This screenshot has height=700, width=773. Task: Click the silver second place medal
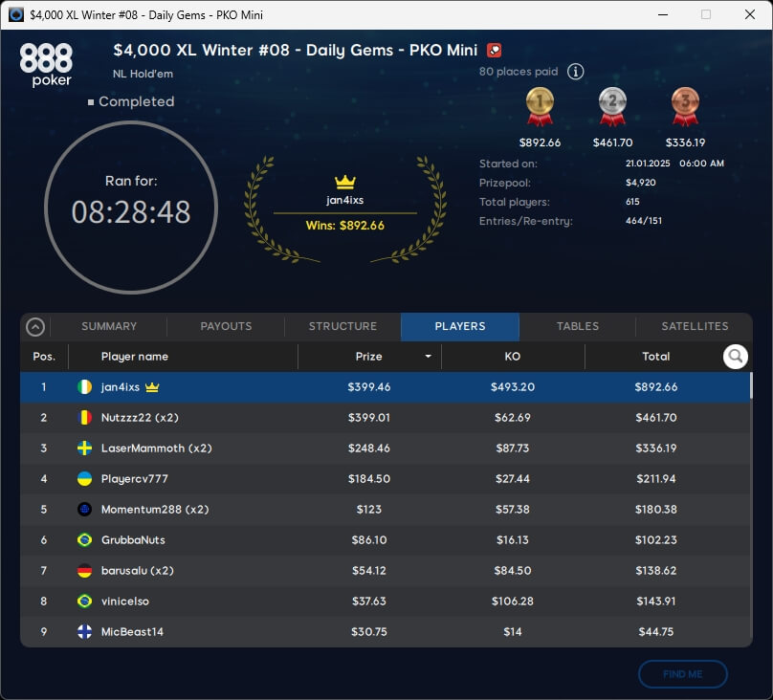(x=613, y=106)
